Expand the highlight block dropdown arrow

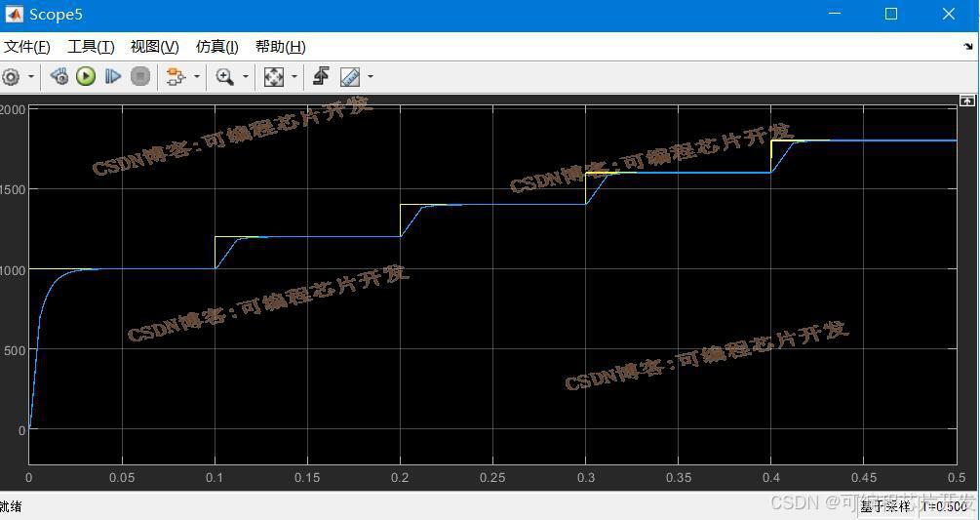pos(197,77)
